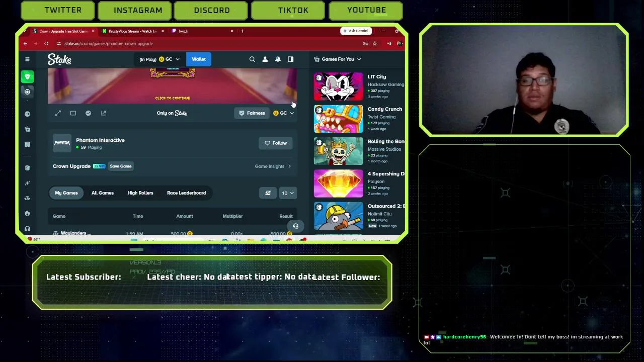Switch to the Race Leaderboard tab
The height and width of the screenshot is (362, 644).
(186, 193)
